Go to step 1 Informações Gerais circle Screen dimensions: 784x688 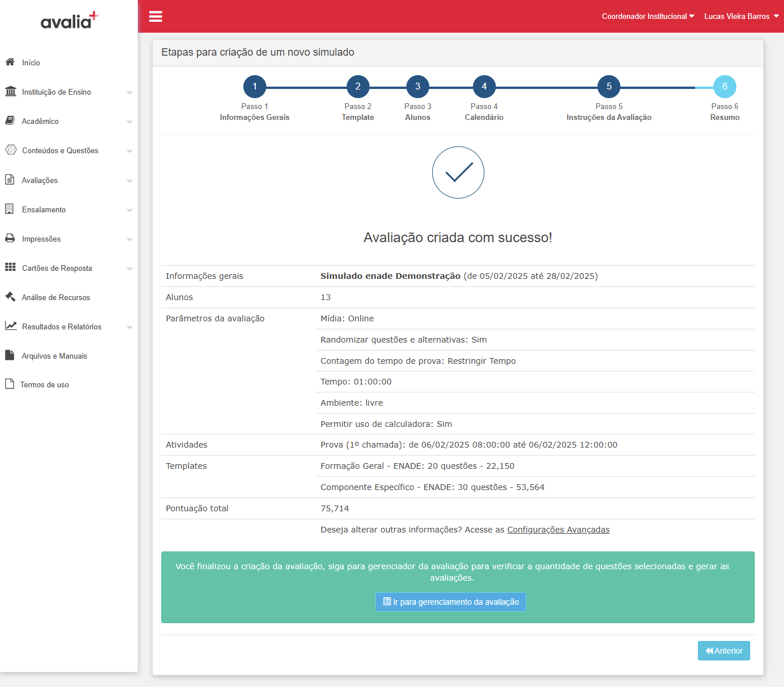click(x=255, y=87)
